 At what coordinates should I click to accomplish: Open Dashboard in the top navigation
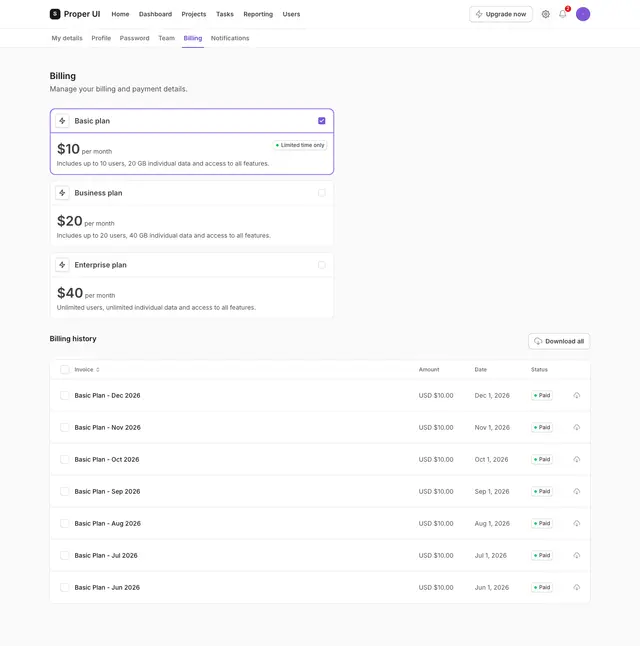(155, 14)
